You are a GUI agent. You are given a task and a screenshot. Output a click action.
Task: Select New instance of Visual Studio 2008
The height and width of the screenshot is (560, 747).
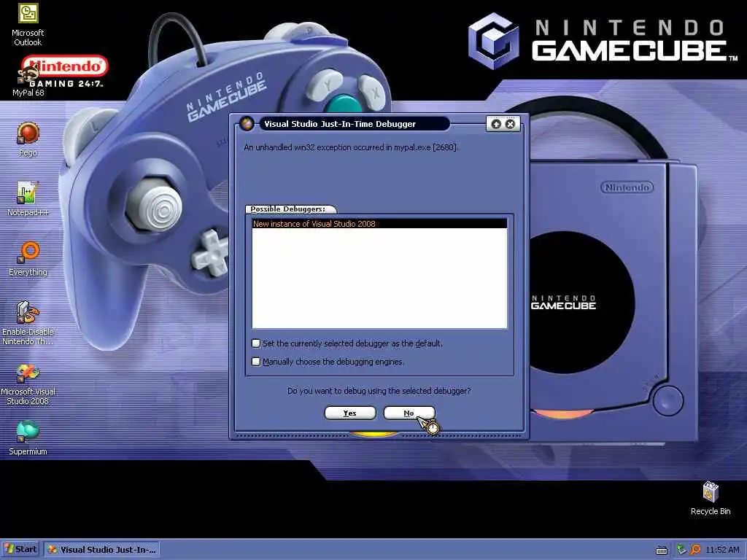379,223
